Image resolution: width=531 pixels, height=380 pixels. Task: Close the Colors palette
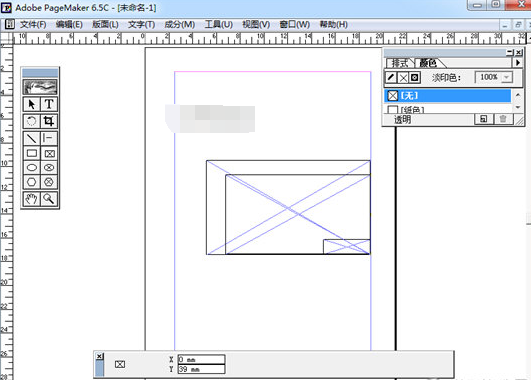(x=518, y=52)
